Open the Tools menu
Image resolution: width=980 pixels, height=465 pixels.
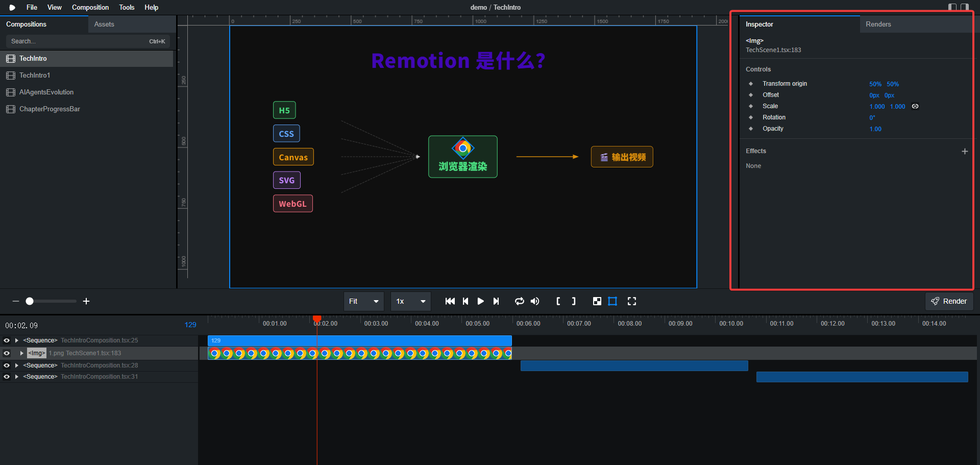tap(127, 7)
